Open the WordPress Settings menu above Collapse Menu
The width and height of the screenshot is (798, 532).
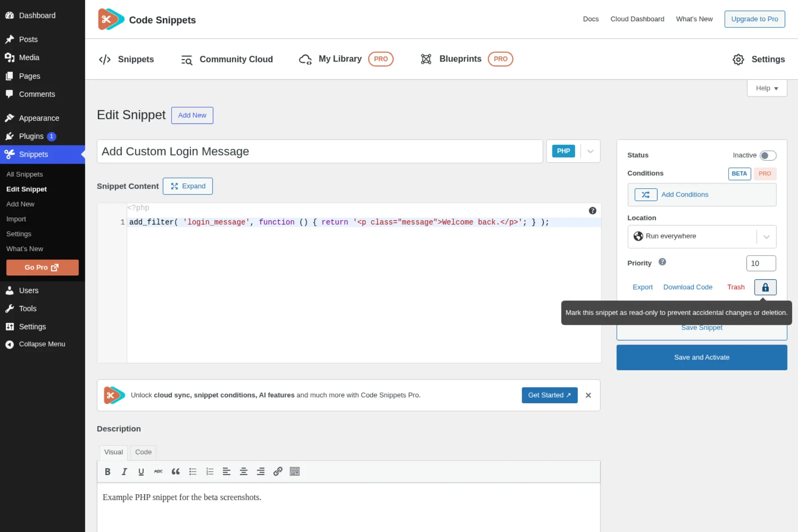[42, 327]
